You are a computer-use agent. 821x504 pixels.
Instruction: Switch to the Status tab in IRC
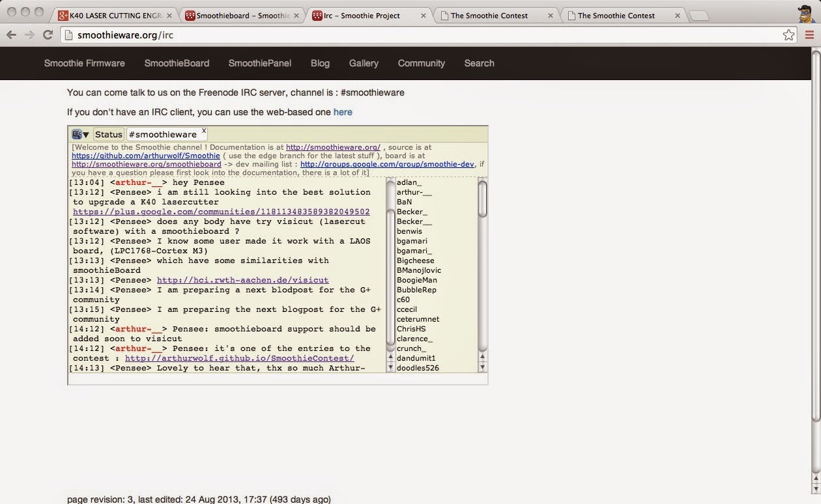pos(108,134)
